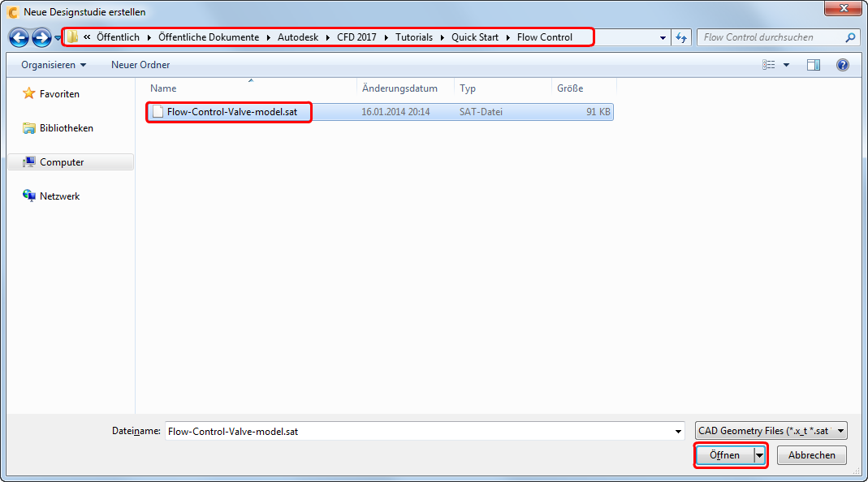This screenshot has height=482, width=868.
Task: Click the SAT-Datei type cell
Action: pos(481,112)
